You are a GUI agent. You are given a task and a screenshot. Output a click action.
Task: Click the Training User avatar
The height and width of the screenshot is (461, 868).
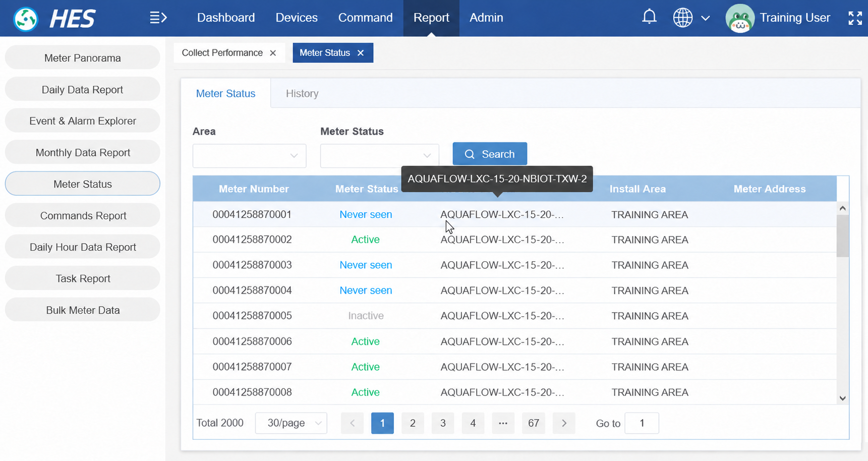(739, 18)
